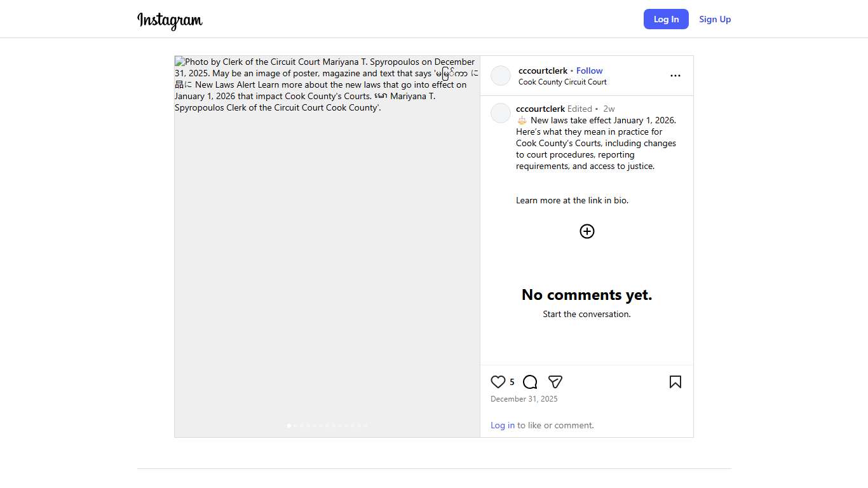
Task: Save the post with the bookmark icon
Action: point(675,382)
